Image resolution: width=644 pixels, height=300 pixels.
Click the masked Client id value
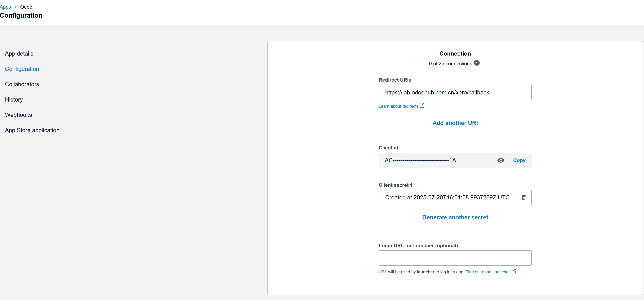420,160
